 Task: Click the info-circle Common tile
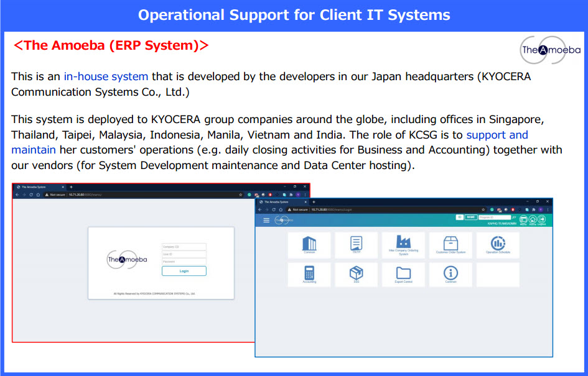tap(450, 275)
